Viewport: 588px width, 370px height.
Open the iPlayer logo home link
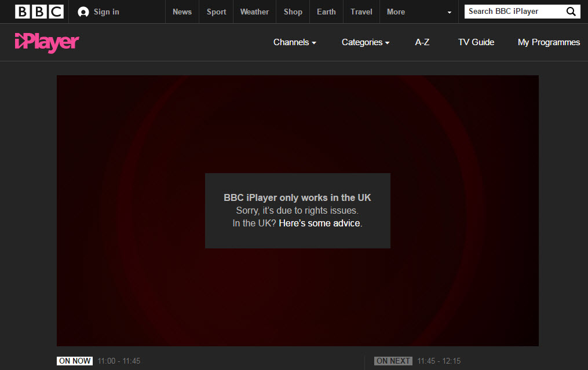[x=47, y=43]
